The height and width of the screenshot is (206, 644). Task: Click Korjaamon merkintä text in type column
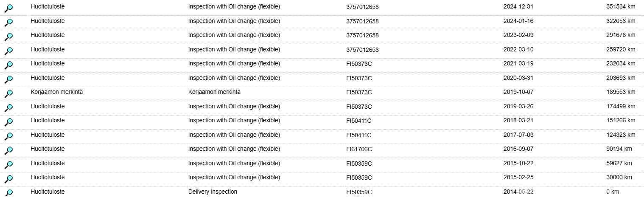click(x=56, y=92)
